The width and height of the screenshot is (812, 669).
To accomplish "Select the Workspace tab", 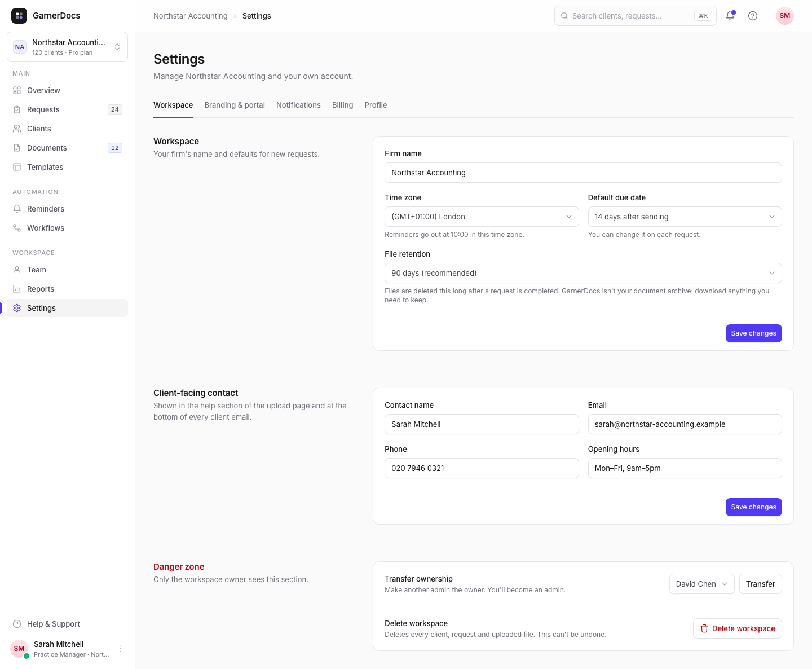I will click(173, 105).
